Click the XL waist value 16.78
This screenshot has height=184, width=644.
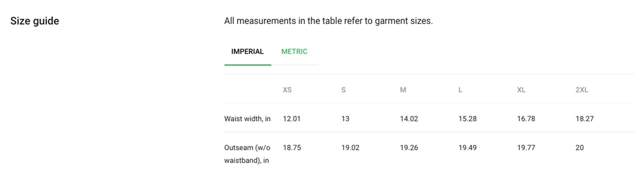coord(526,119)
